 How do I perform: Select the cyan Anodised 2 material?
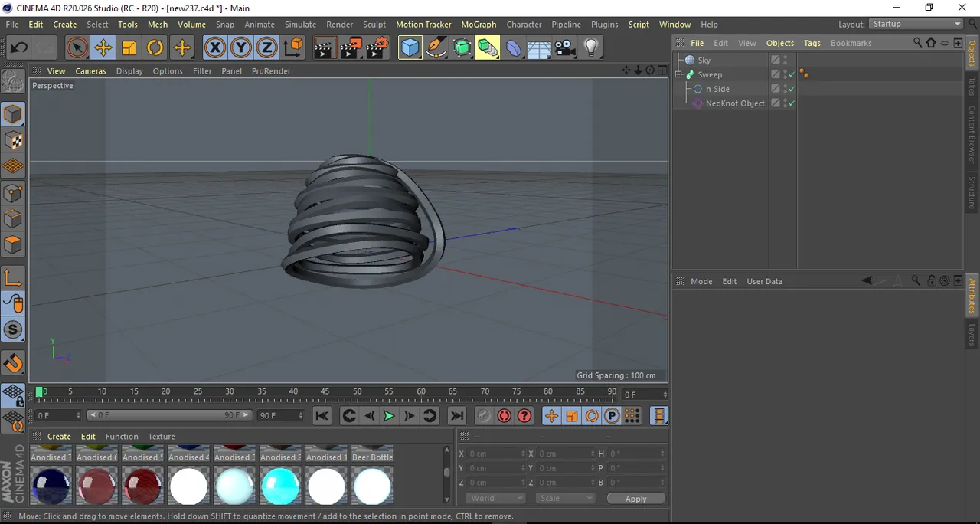280,486
